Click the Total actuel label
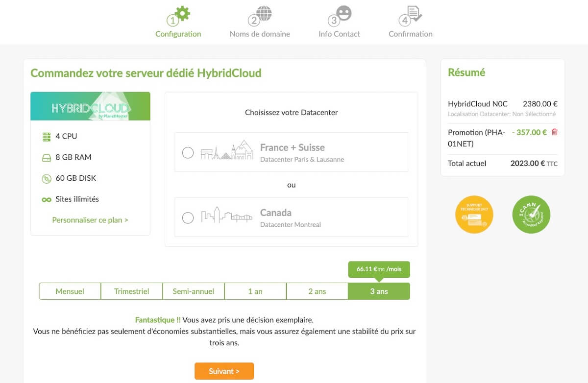588x383 pixels. coord(467,164)
